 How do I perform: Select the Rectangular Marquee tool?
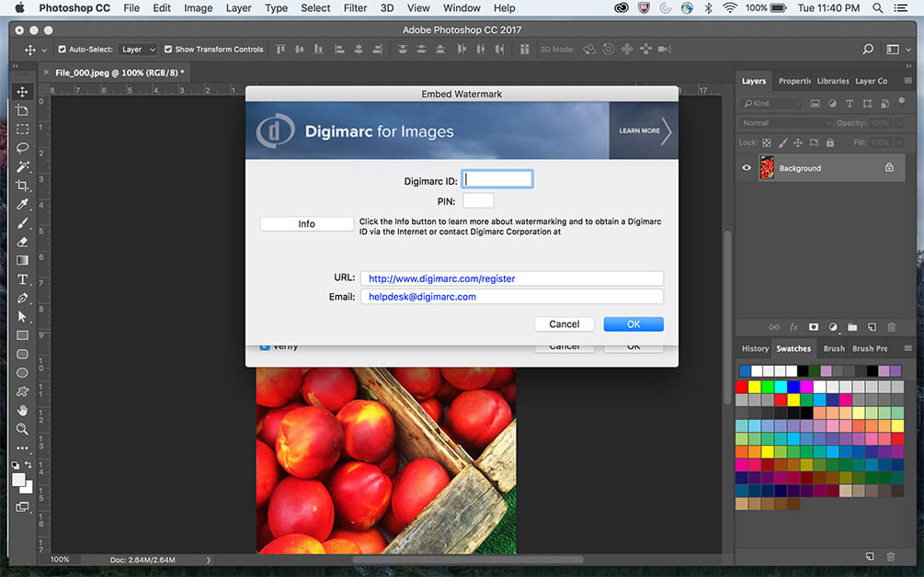click(22, 129)
